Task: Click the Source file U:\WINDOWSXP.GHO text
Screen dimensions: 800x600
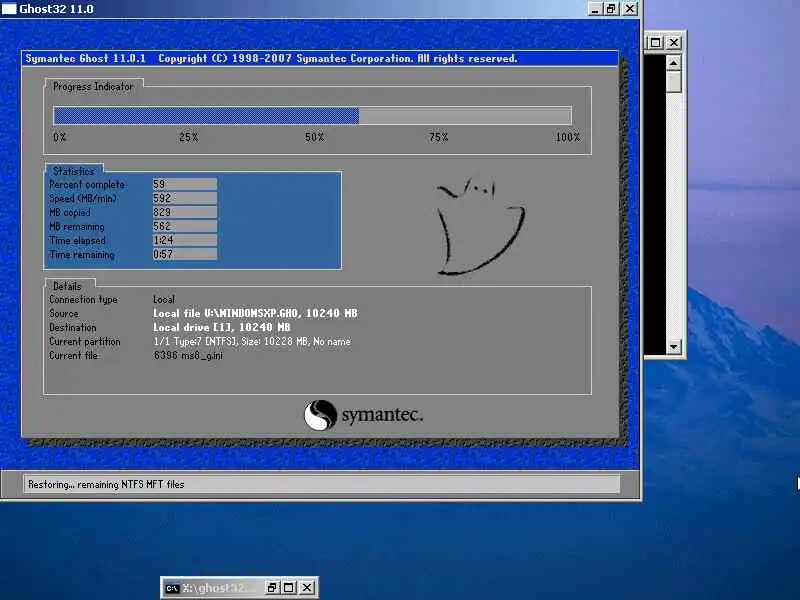Action: [x=255, y=313]
